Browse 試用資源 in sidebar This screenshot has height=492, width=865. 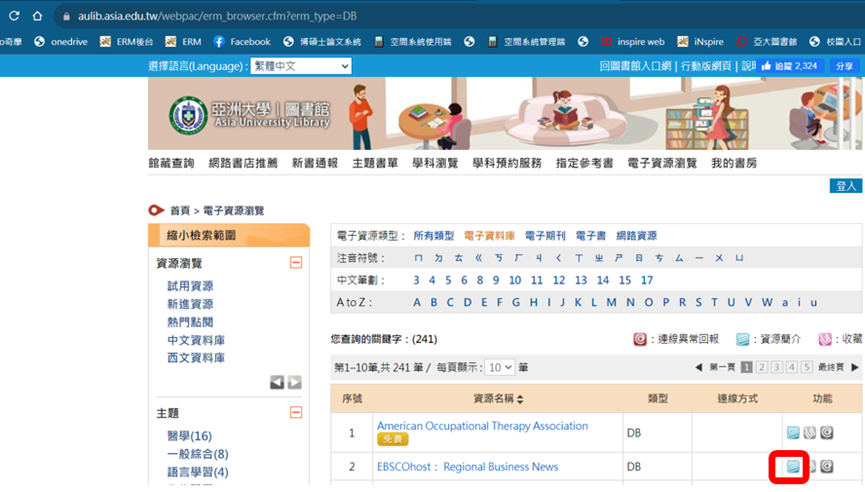(x=190, y=286)
